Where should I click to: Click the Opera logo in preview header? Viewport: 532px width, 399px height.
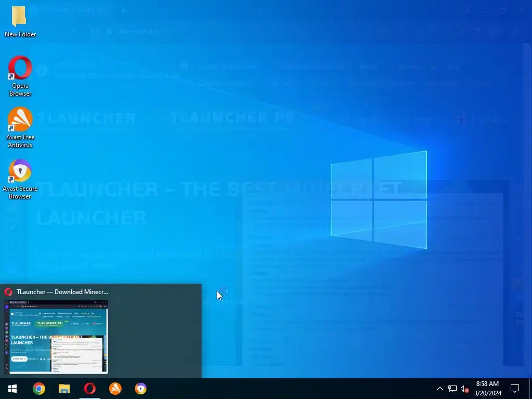pos(8,292)
